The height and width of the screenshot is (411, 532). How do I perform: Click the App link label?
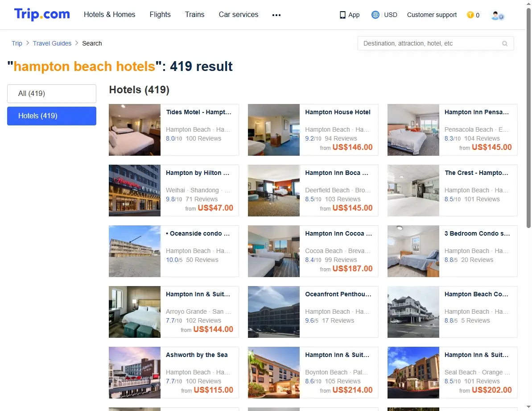coord(354,15)
